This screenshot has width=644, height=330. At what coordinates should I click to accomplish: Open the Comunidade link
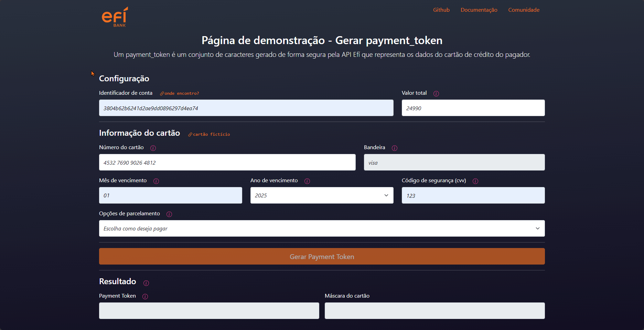[524, 10]
